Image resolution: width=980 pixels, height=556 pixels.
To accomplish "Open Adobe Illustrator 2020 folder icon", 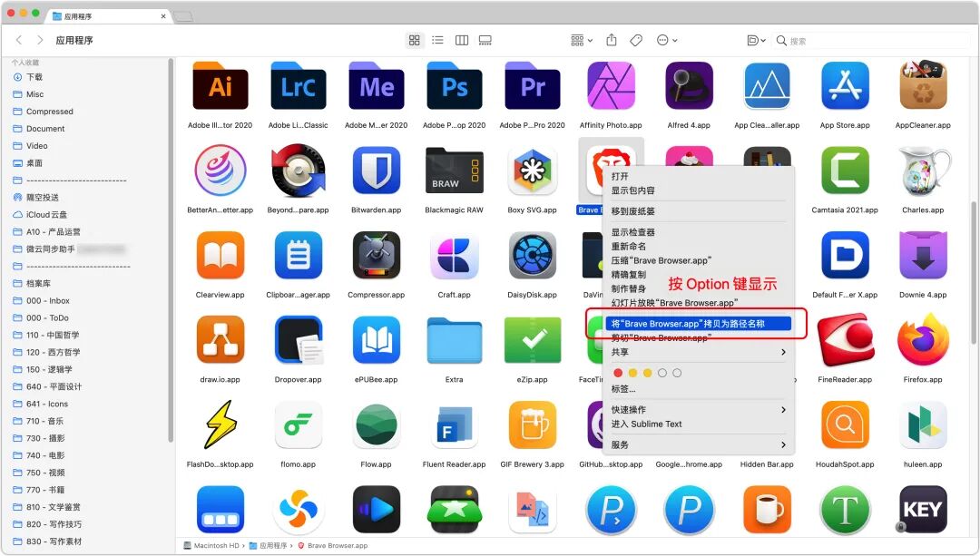I will pyautogui.click(x=220, y=86).
